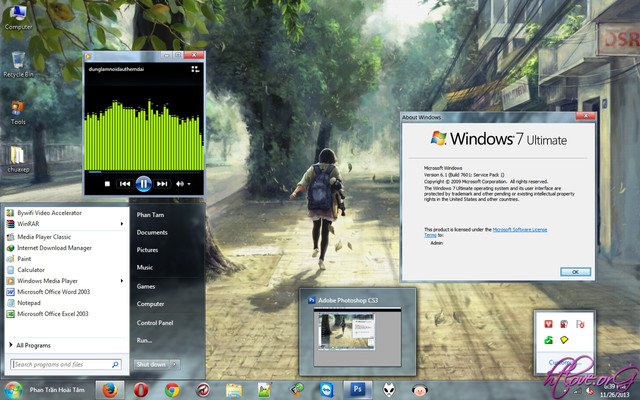Open the Microsoft Software License Terms link

click(520, 229)
